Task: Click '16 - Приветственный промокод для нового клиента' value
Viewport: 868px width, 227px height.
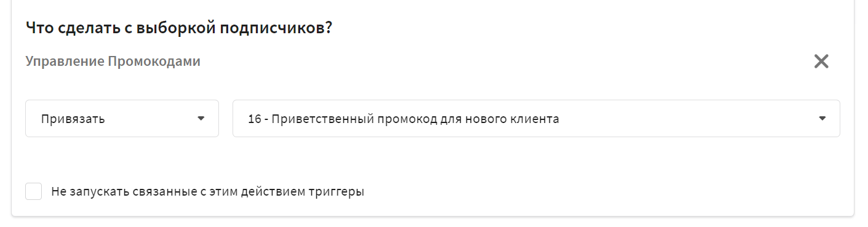Action: point(404,119)
